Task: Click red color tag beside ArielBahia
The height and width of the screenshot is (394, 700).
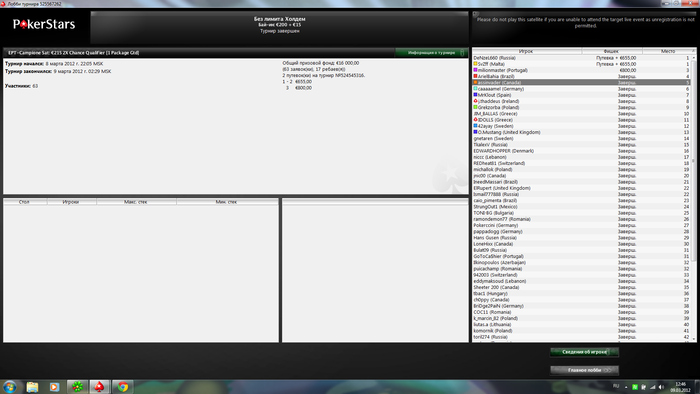Action: click(475, 76)
